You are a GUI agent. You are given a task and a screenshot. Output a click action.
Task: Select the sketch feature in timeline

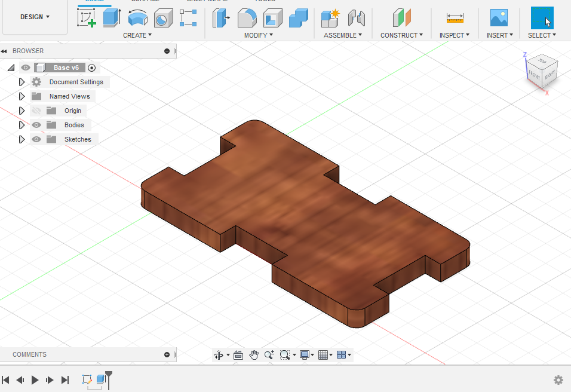tap(87, 379)
